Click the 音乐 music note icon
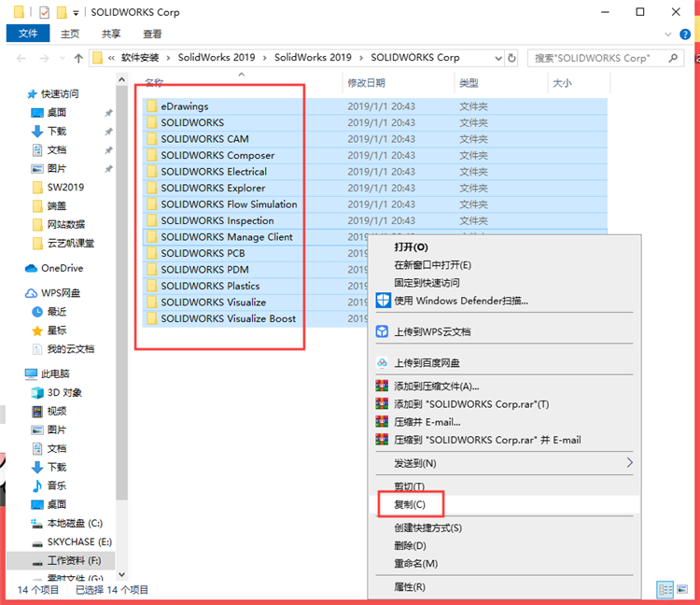Image resolution: width=700 pixels, height=605 pixels. [37, 485]
